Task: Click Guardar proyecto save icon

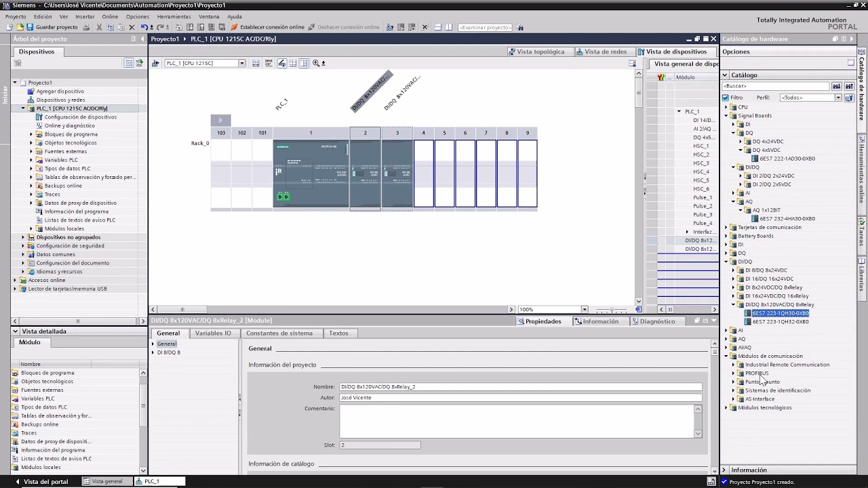Action: coord(30,27)
